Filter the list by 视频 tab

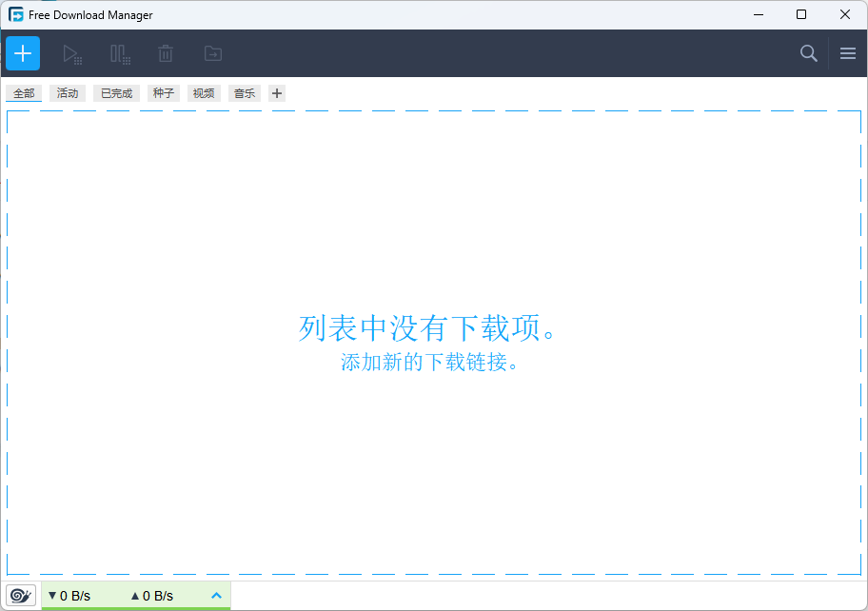coord(204,93)
